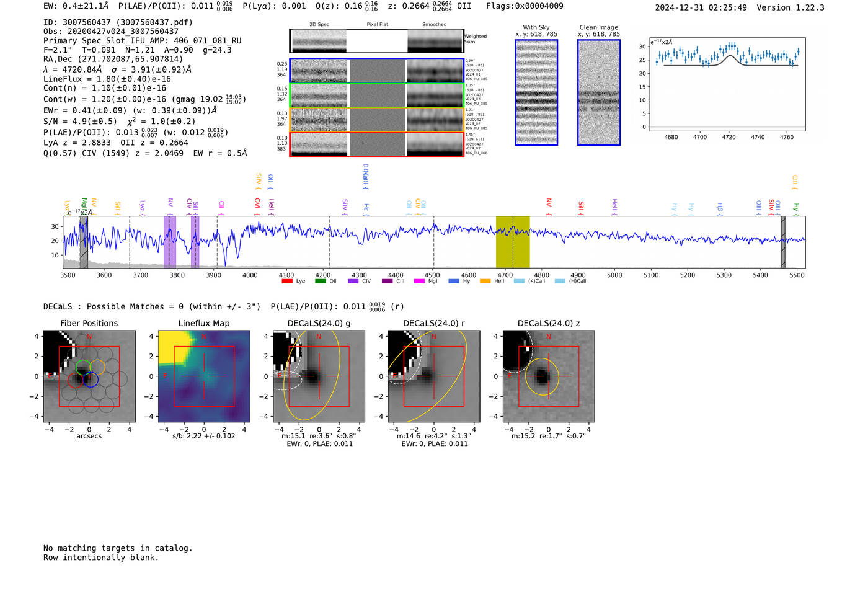Viewport: 868px width, 591px height.
Task: Select the blue-bordered 2D spectrum row
Action: pos(376,71)
